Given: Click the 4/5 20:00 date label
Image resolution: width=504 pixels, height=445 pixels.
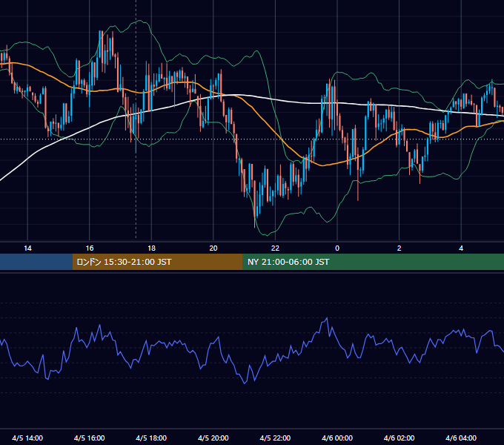Looking at the screenshot, I should pos(213,438).
